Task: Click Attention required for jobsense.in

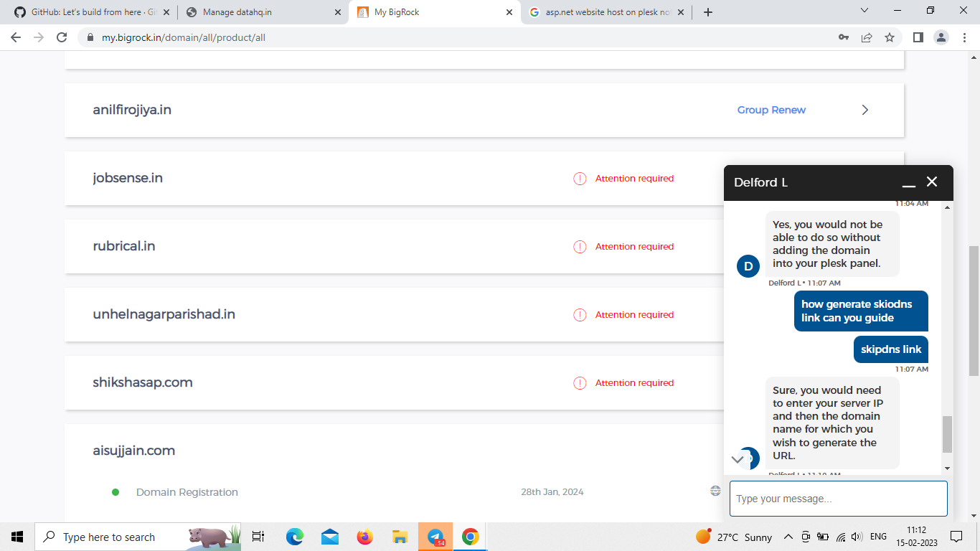Action: coord(633,179)
